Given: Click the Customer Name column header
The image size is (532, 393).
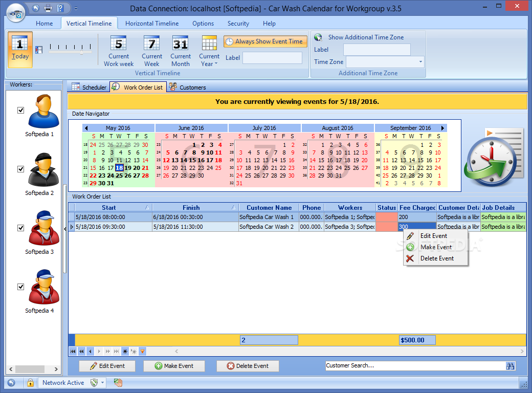Looking at the screenshot, I should (269, 207).
